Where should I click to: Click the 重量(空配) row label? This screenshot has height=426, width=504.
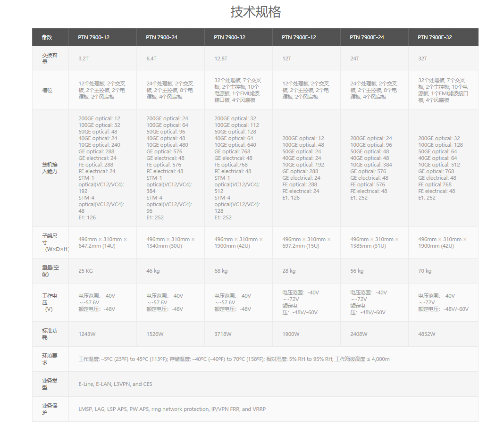(50, 271)
